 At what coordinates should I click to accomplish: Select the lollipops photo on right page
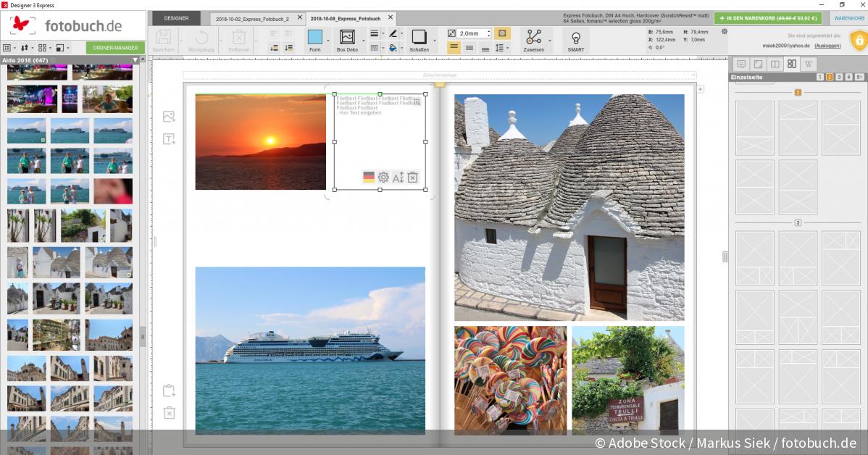pyautogui.click(x=510, y=380)
